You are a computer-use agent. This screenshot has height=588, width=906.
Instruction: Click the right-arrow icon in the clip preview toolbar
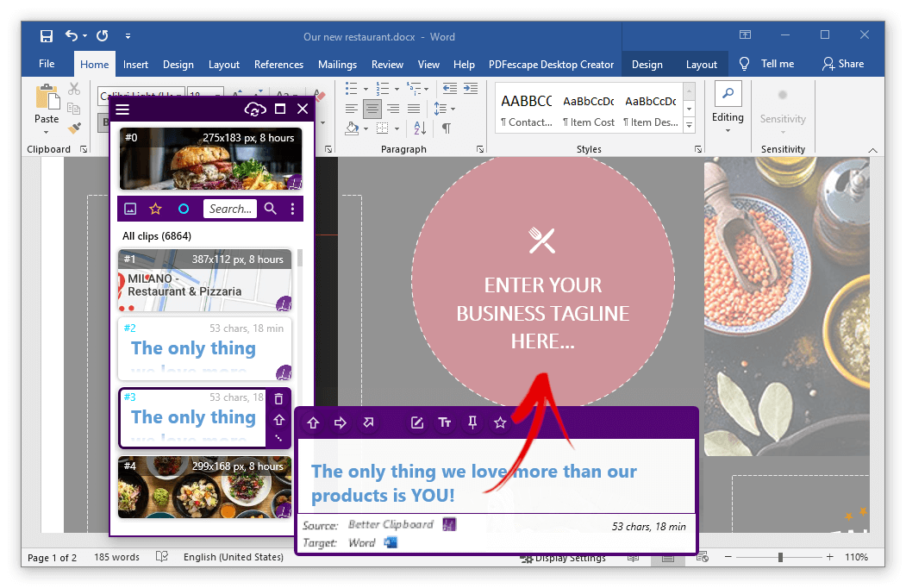pos(341,422)
